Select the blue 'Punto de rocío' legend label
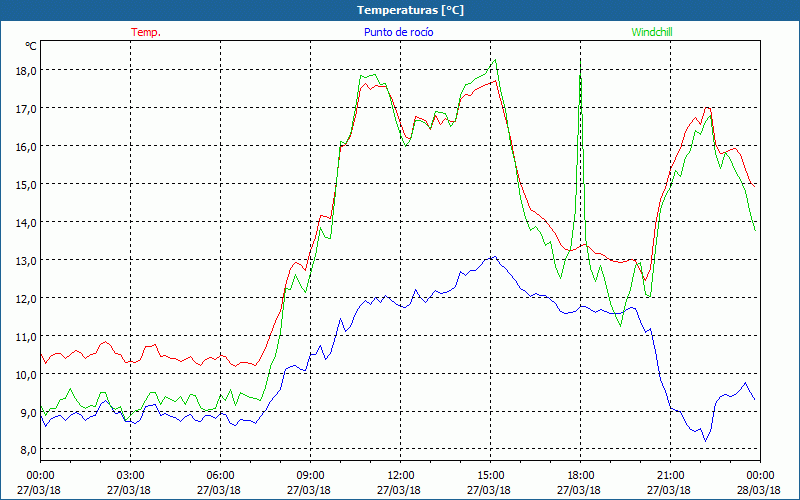The image size is (800, 500). point(398,32)
